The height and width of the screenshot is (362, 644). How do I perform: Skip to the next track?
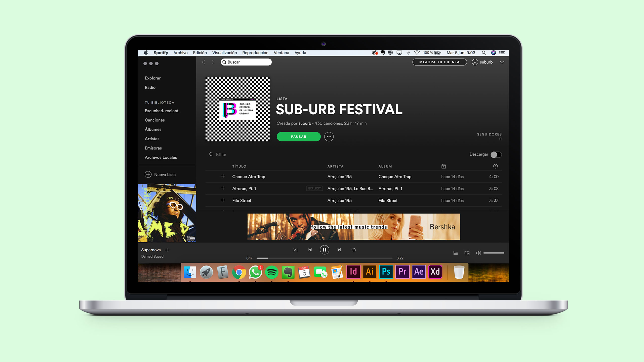click(339, 250)
